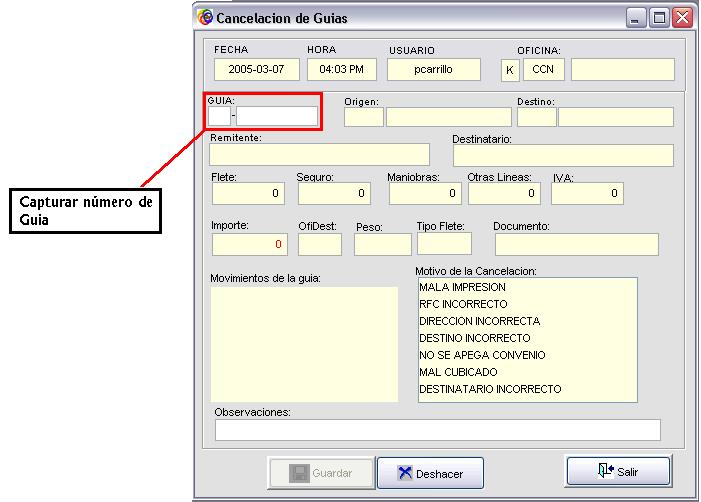The width and height of the screenshot is (701, 502).
Task: Click the GUIA prefix small field
Action: pos(219,116)
